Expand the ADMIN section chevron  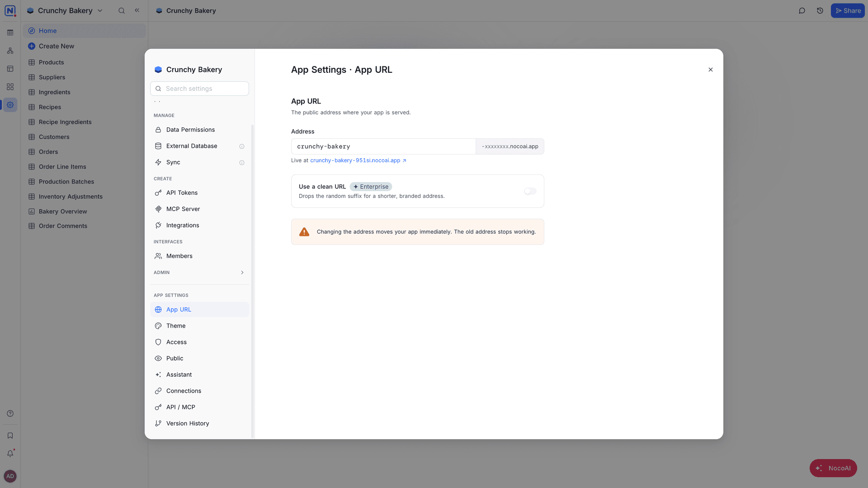click(242, 272)
